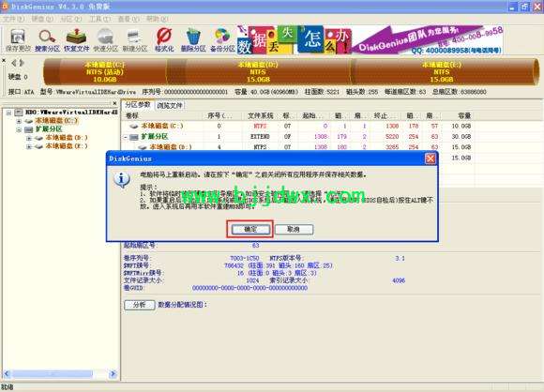Click the 快速分区 quick partition icon
The width and height of the screenshot is (544, 392).
(105, 40)
